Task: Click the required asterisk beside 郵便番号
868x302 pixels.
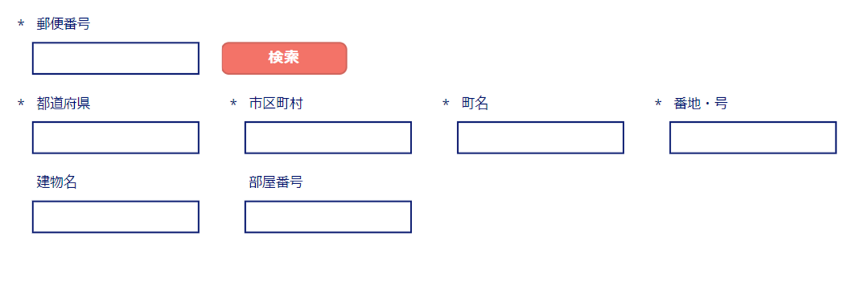Action: coord(21,25)
